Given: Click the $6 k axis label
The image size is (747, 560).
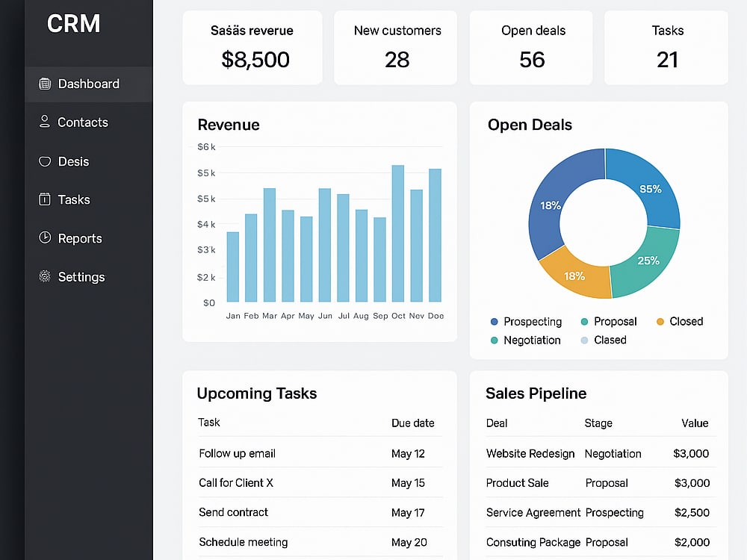Looking at the screenshot, I should pos(206,146).
